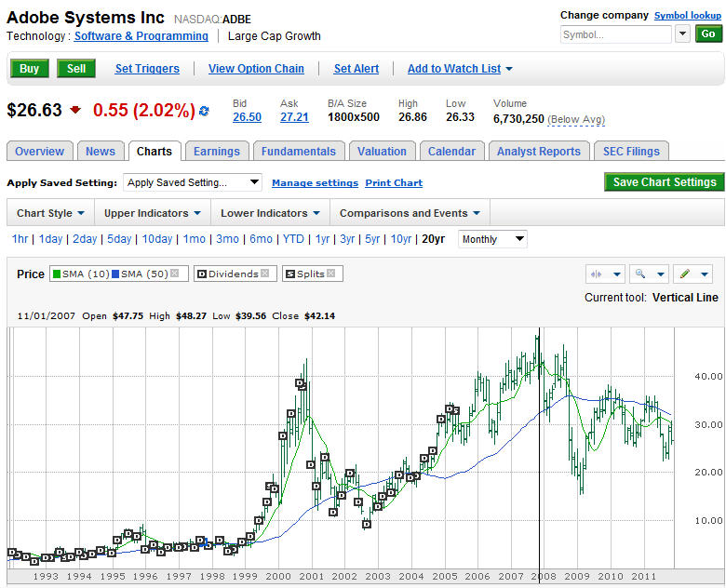726x588 pixels.
Task: Remove the Dividends overlay with its X
Action: 265,274
